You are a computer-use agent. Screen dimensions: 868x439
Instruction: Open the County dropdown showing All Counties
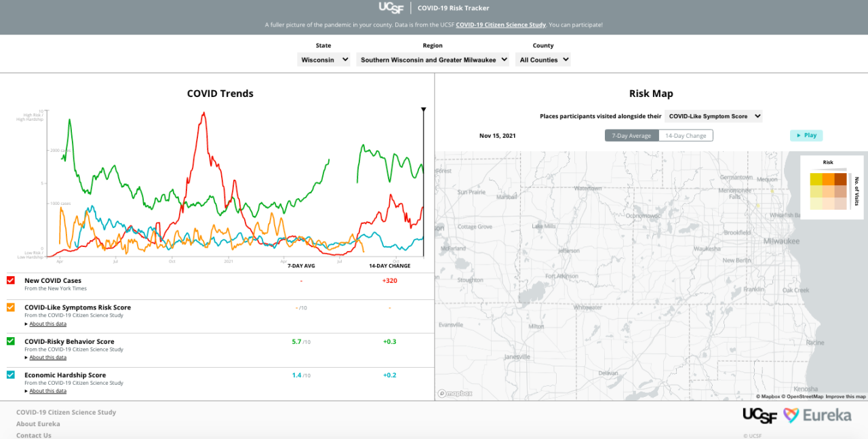(542, 60)
